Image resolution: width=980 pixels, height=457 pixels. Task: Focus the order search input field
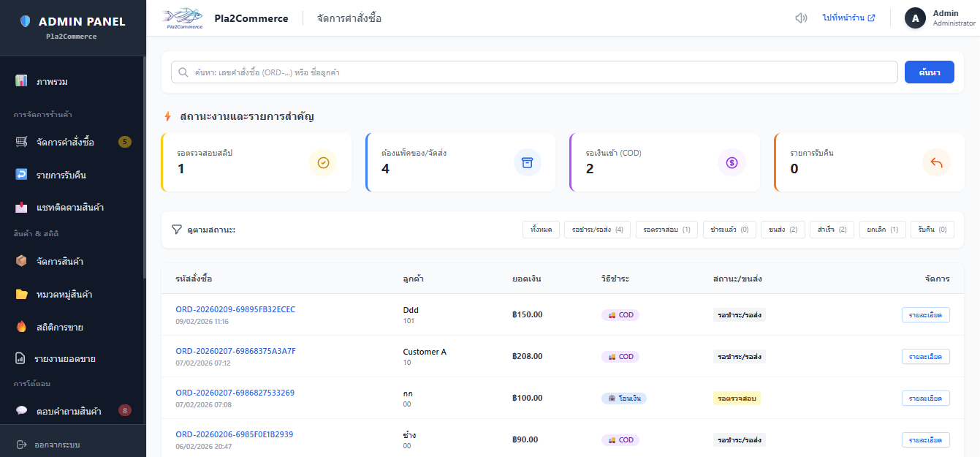coord(534,72)
